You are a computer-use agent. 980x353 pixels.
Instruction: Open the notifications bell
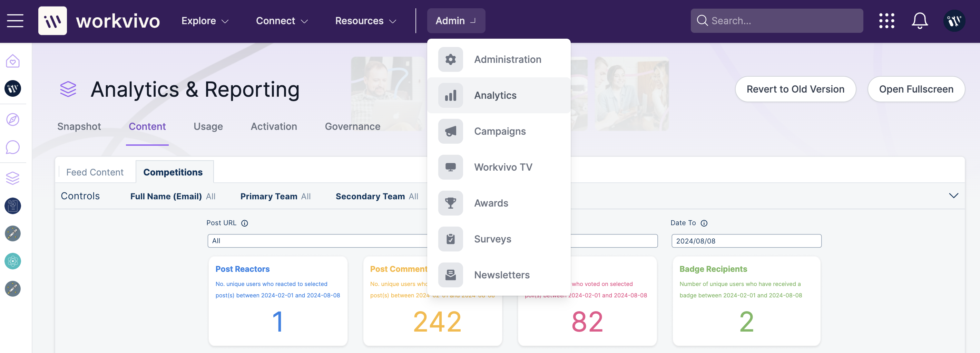tap(920, 21)
